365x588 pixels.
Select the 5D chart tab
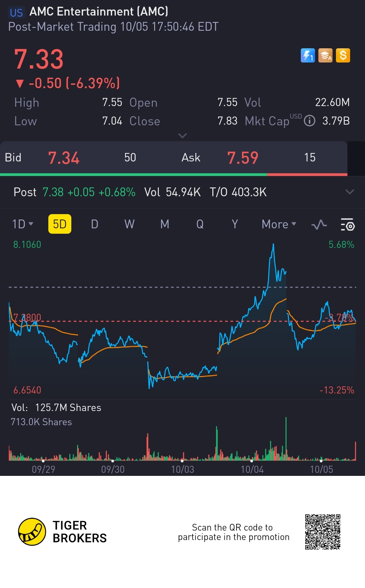(60, 224)
